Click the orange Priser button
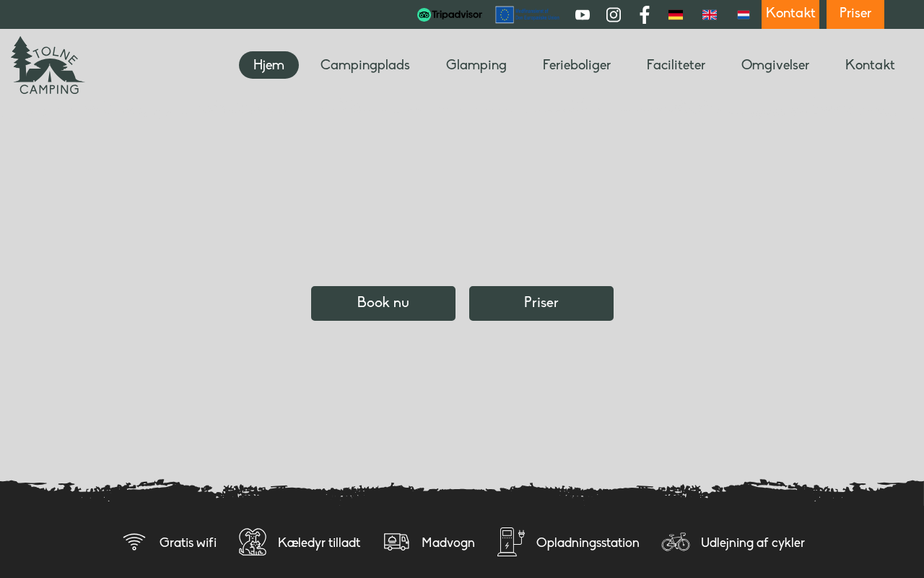The height and width of the screenshot is (578, 924). click(855, 14)
